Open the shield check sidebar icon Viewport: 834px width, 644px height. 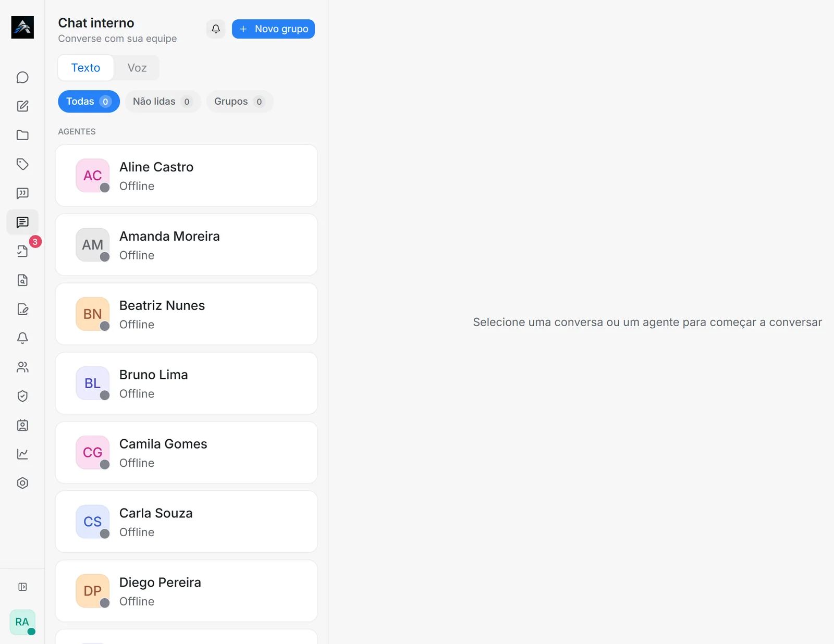(x=22, y=396)
